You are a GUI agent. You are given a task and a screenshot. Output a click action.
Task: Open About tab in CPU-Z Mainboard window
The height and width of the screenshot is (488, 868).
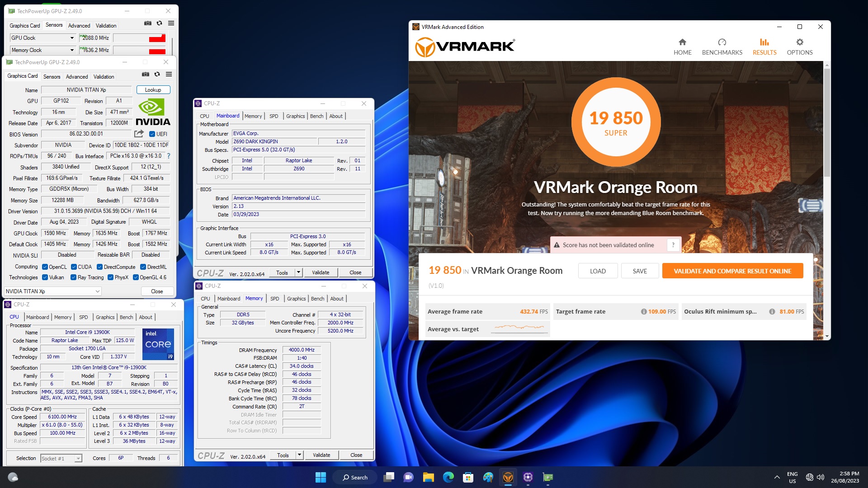point(336,116)
